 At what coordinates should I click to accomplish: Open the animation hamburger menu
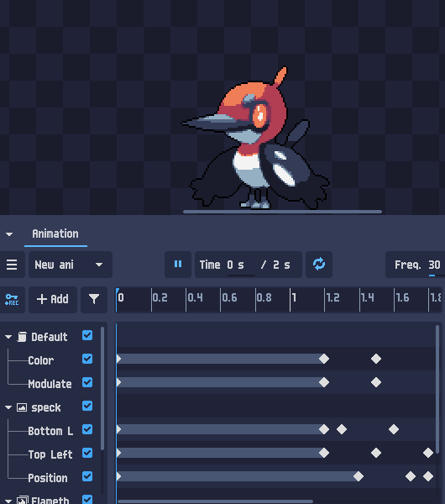click(12, 265)
